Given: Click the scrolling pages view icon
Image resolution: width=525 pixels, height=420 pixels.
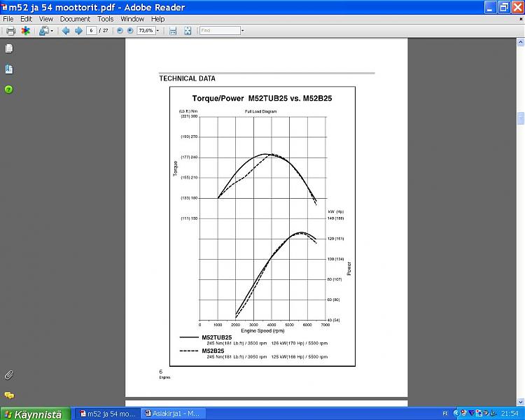Looking at the screenshot, I should coord(173,31).
